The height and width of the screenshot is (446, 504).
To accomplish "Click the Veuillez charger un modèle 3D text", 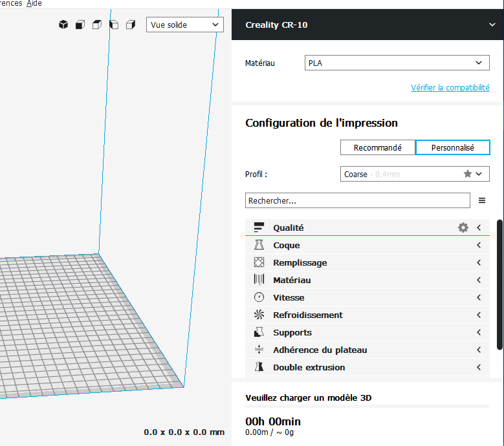I will point(308,398).
